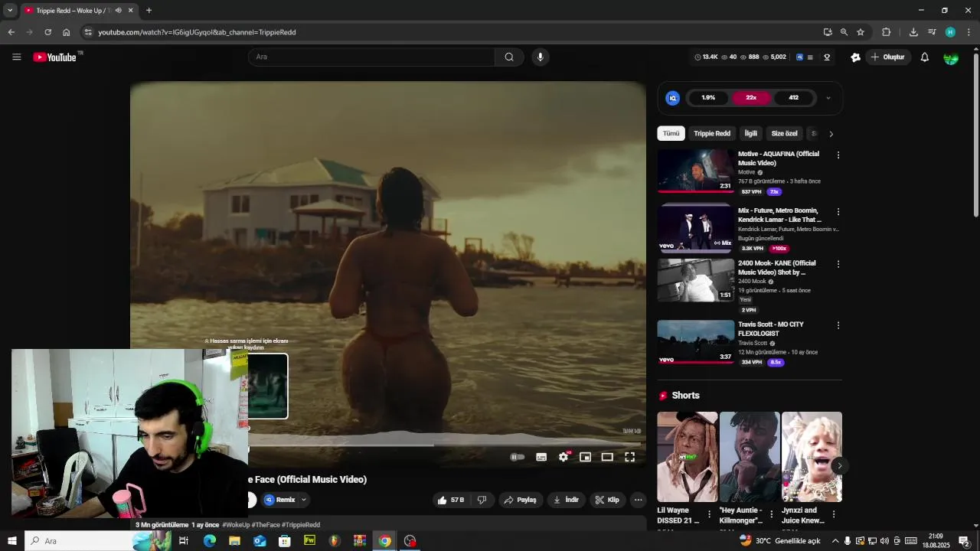Focus the YouTube Ara search field
This screenshot has height=551, width=980.
point(371,57)
